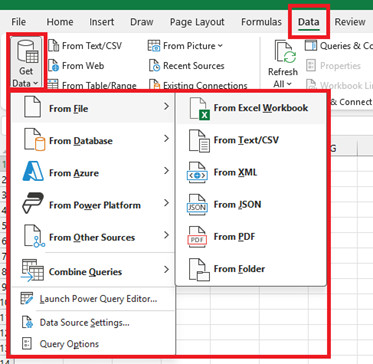
Task: Select the From Other Sources label
Action: click(x=92, y=237)
